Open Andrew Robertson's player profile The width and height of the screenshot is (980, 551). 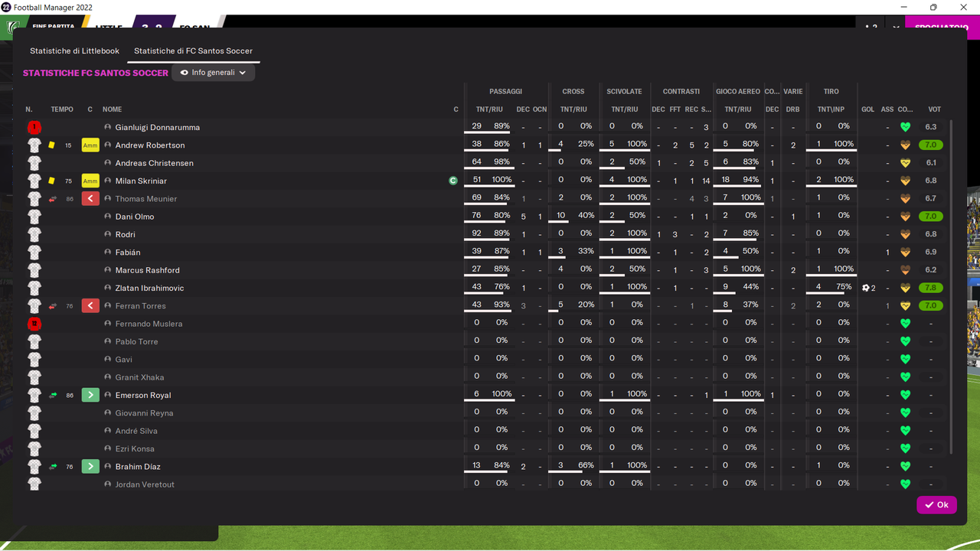coord(150,145)
